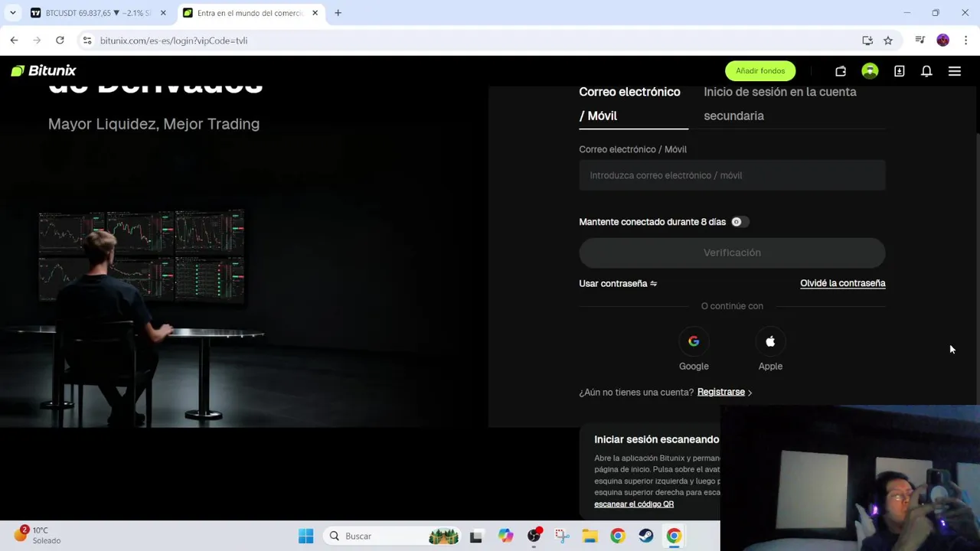Select the Entra en el mundo tab
The height and width of the screenshot is (551, 980).
click(250, 13)
